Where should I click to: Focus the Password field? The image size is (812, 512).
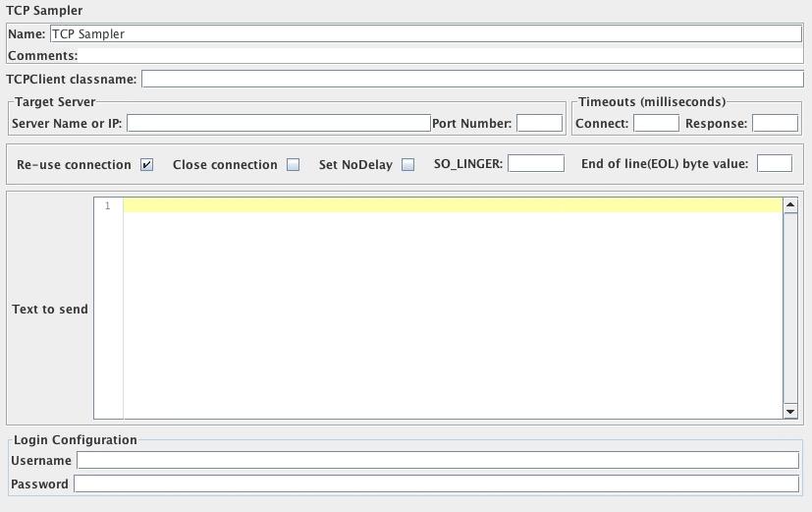point(436,484)
